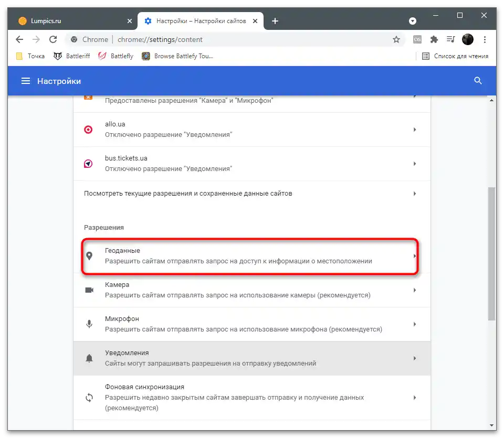Click scrollbar down arrow
This screenshot has height=438, width=504.
click(491, 425)
